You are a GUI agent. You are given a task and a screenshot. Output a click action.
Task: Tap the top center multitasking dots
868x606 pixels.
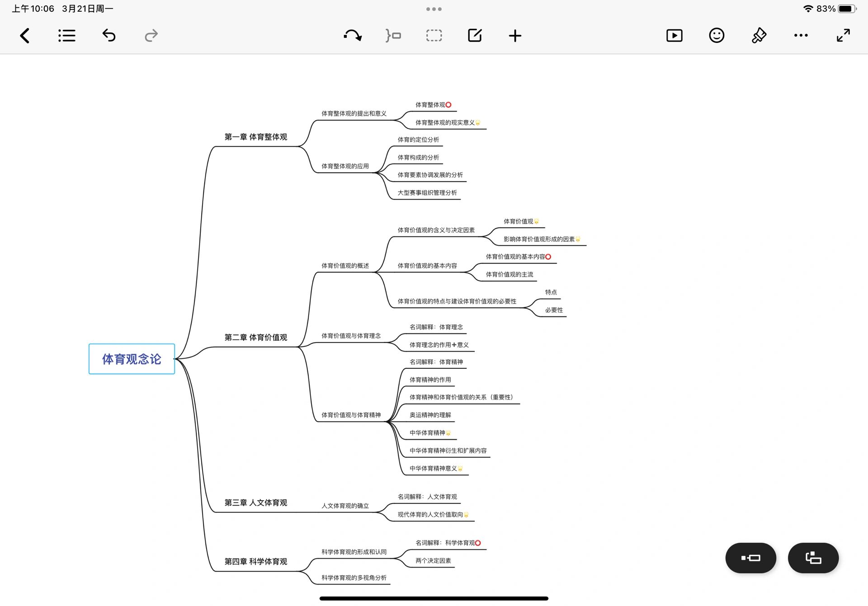pos(434,9)
